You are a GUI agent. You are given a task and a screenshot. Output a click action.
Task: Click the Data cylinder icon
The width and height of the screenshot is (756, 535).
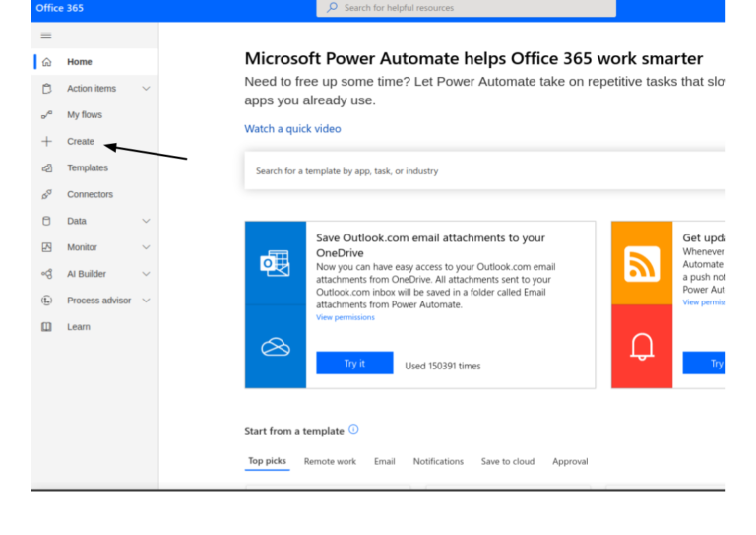[47, 221]
